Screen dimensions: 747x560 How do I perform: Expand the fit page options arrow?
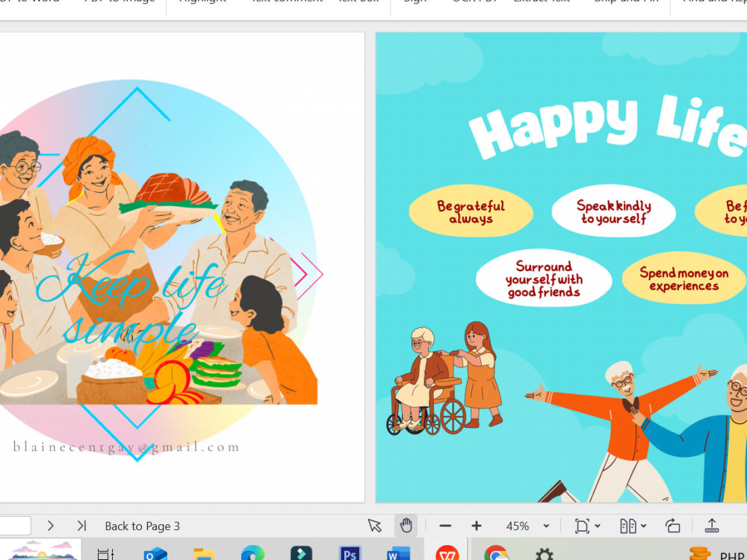coord(598,526)
